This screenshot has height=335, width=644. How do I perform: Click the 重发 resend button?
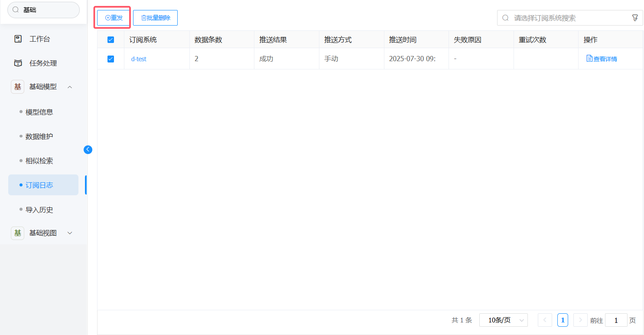tap(114, 18)
